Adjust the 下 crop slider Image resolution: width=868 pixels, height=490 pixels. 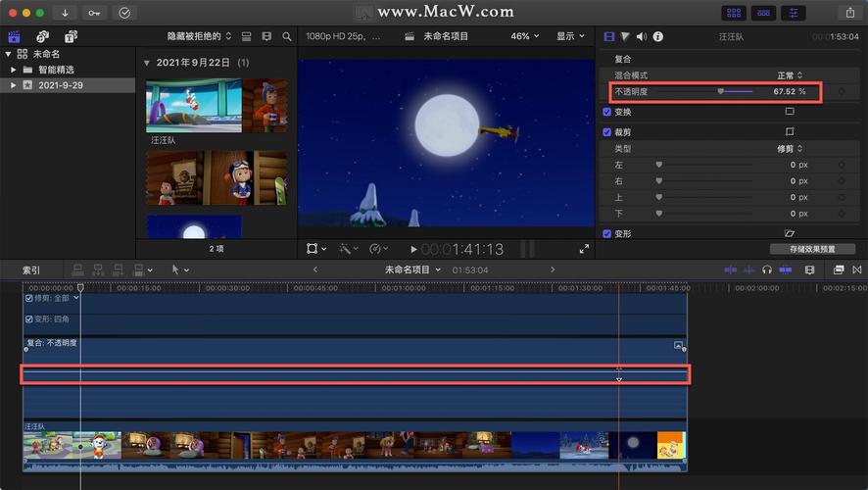658,214
